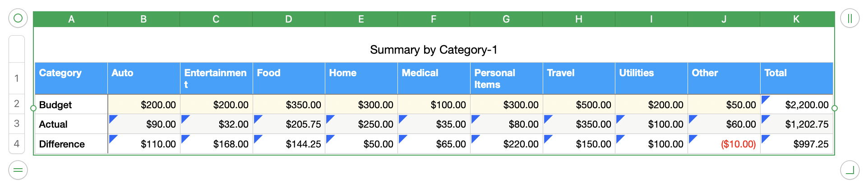
Task: Select row 4 header
Action: point(17,144)
